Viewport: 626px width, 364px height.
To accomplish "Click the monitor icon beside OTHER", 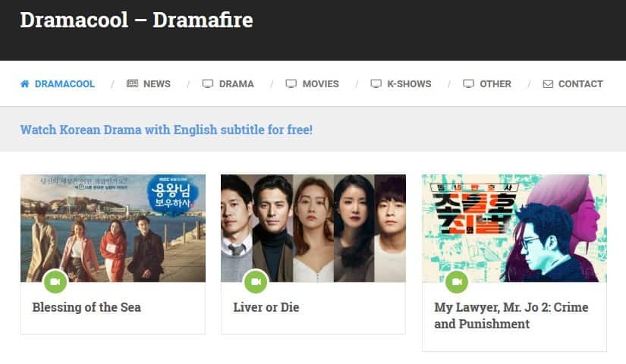I will [468, 83].
